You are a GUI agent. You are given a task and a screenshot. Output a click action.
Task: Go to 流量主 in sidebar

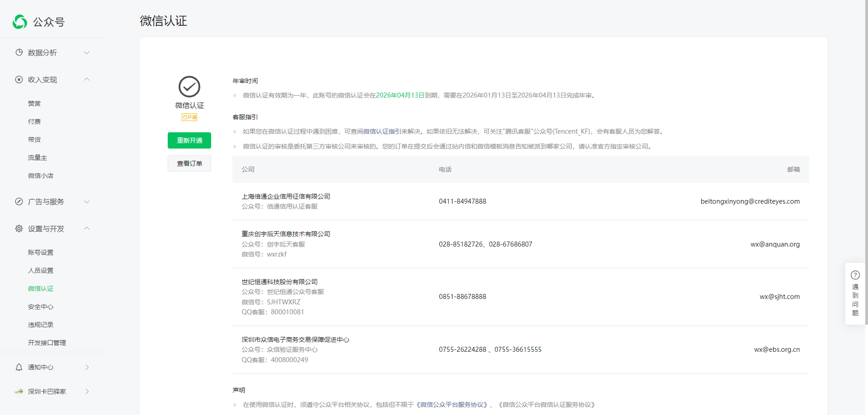pyautogui.click(x=38, y=158)
